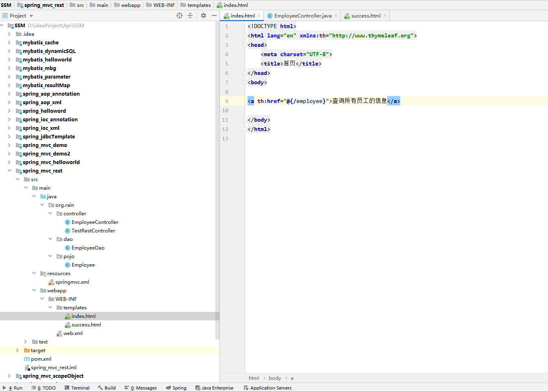The width and height of the screenshot is (548, 392).
Task: Click line number 9 in the gutter
Action: 227,101
